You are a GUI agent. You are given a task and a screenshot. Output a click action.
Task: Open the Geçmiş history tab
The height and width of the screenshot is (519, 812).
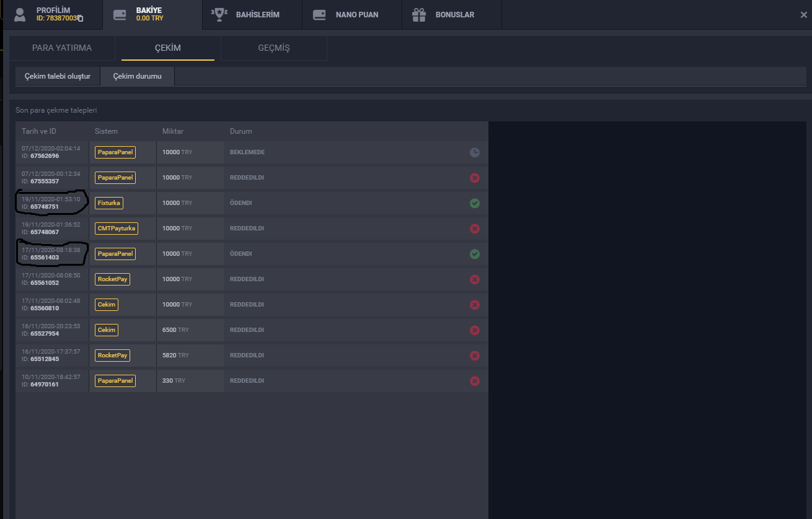tap(274, 48)
